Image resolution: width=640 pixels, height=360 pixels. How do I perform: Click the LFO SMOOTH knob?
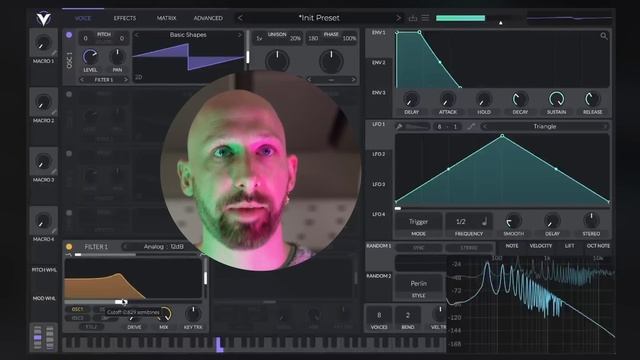pos(513,221)
